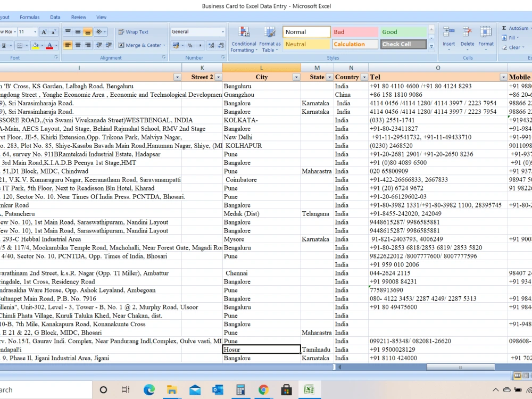Screen dimensions: 532x399
Task: Expand Merge & Center dropdown arrow
Action: (164, 45)
